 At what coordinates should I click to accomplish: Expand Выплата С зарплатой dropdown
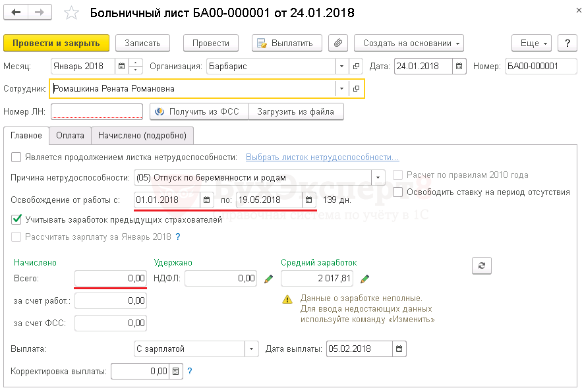(x=251, y=349)
